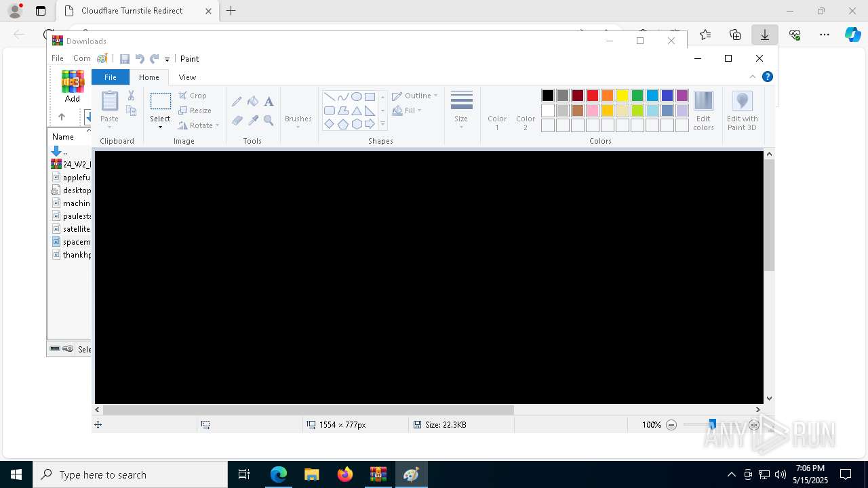Open the File menu in WinRAR window
The width and height of the screenshot is (868, 488).
click(58, 58)
